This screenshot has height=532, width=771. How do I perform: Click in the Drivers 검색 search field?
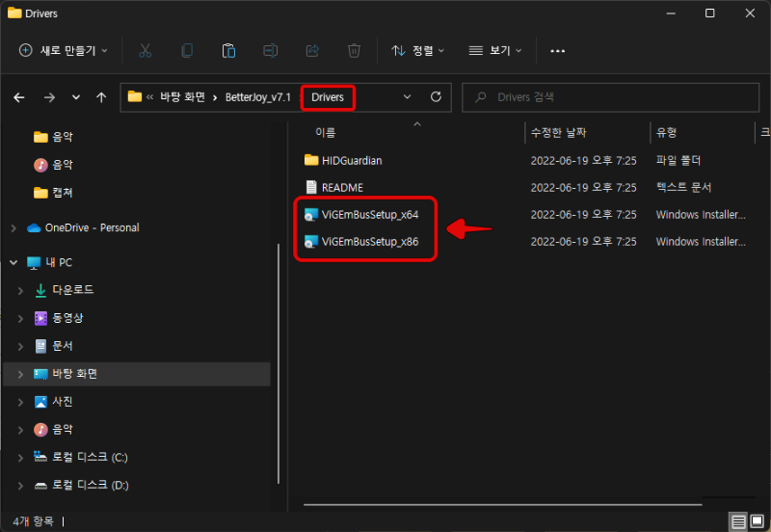tap(611, 97)
